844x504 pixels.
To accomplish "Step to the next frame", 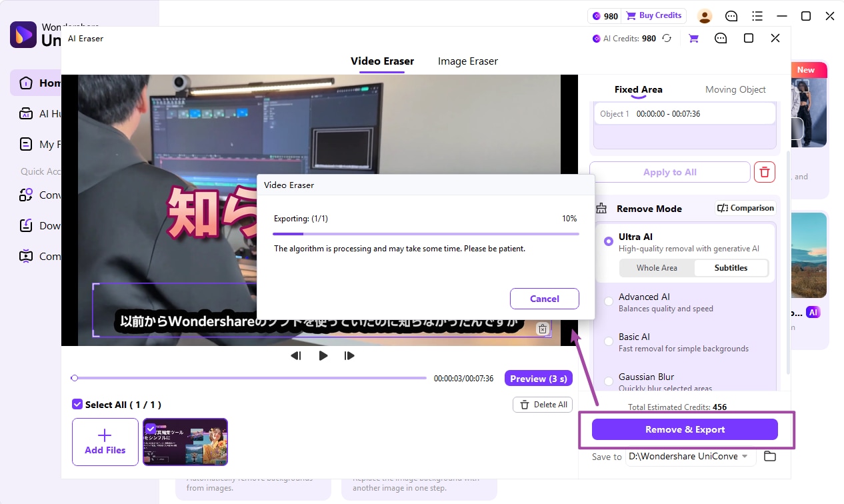I will click(x=349, y=356).
